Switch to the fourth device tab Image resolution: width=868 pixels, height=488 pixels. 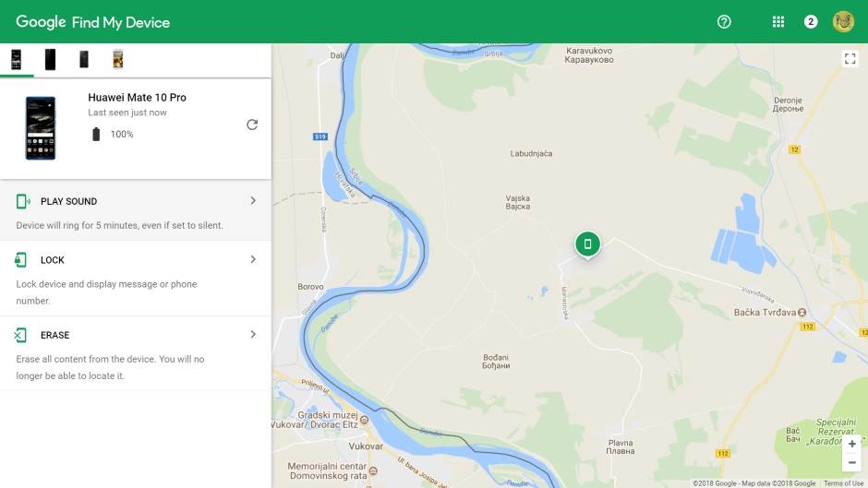tap(117, 60)
